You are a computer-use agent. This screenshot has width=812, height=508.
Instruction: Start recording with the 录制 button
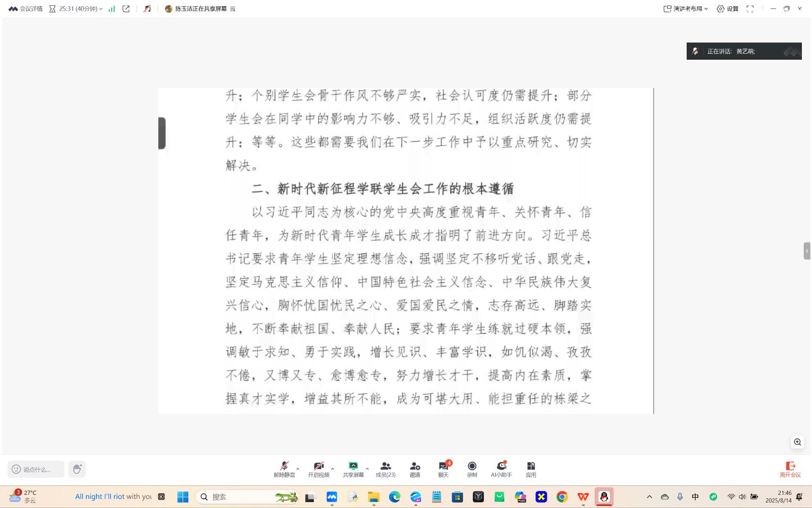[472, 469]
